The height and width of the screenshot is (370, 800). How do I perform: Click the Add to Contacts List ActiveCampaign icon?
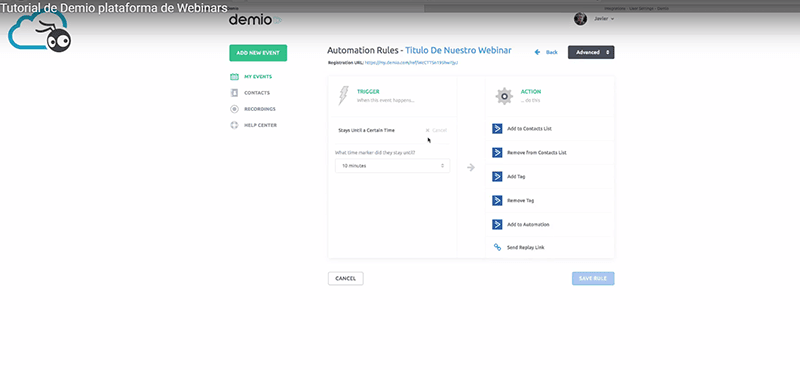coord(497,129)
